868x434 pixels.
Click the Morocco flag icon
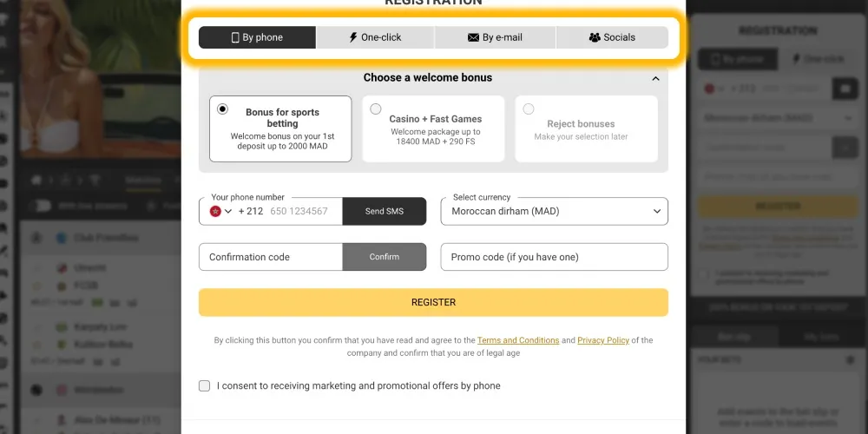215,211
